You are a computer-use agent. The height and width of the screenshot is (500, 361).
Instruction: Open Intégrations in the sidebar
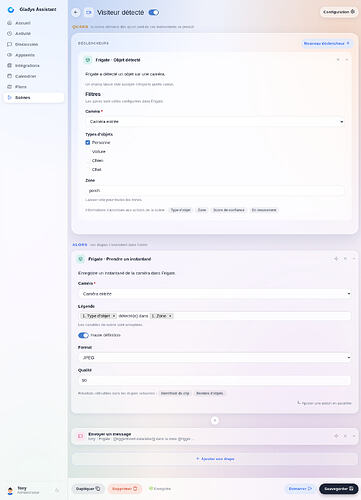pos(33,66)
